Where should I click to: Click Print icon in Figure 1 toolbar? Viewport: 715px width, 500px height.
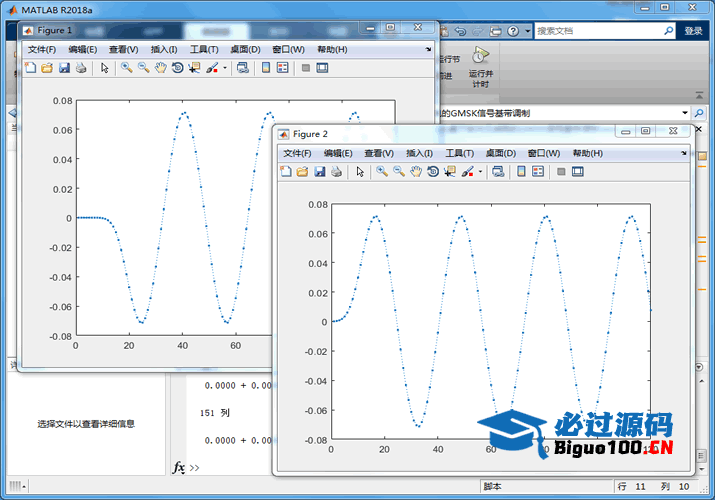(x=81, y=68)
